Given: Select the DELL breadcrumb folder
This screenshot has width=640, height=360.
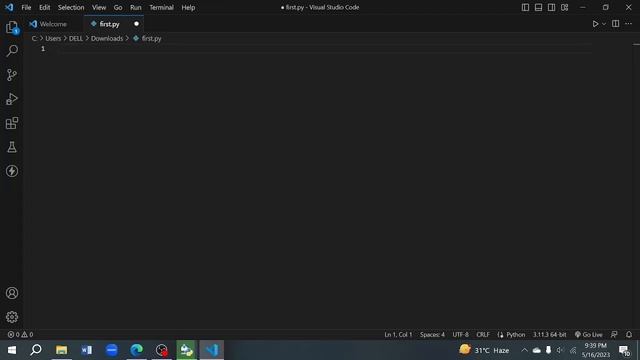Looking at the screenshot, I should 76,38.
